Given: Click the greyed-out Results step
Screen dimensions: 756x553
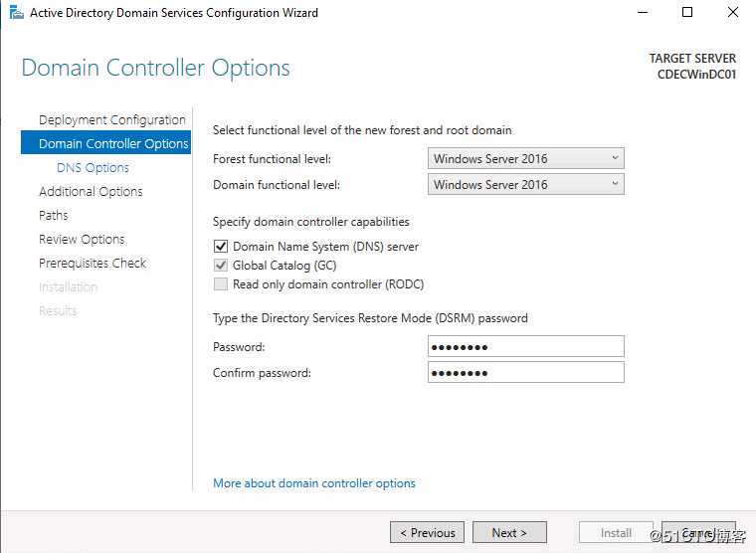Looking at the screenshot, I should pos(58,310).
